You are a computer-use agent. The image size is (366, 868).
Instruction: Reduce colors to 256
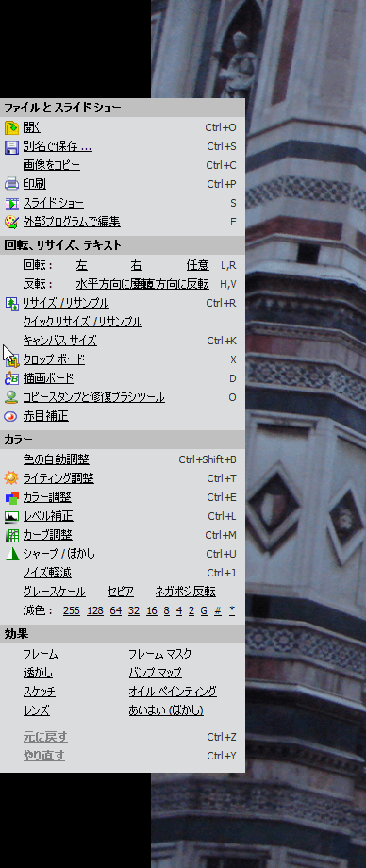[x=72, y=610]
